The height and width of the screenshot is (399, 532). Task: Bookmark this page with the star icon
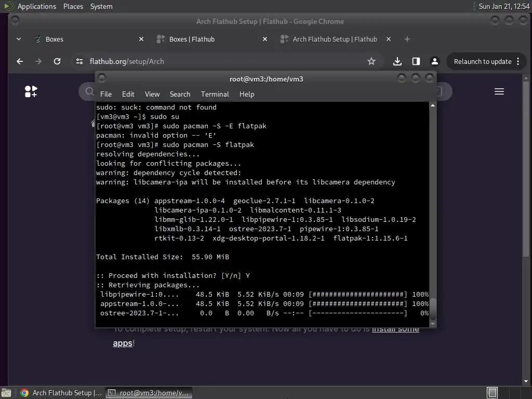(x=371, y=61)
